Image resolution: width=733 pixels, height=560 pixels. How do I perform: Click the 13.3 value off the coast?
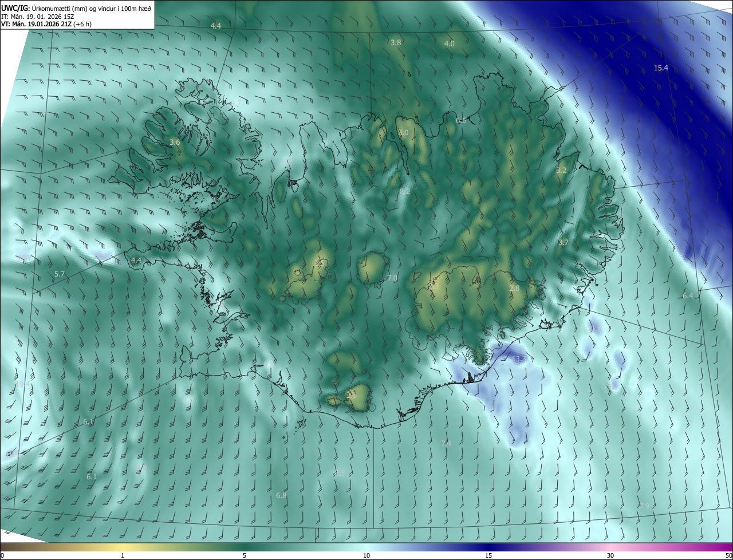519,359
